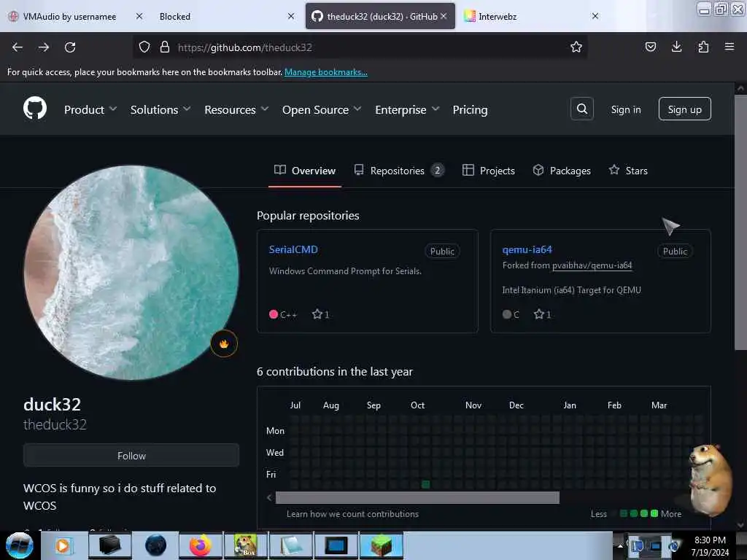747x560 pixels.
Task: Open the dark globe taskbar icon
Action: pyautogui.click(x=155, y=545)
